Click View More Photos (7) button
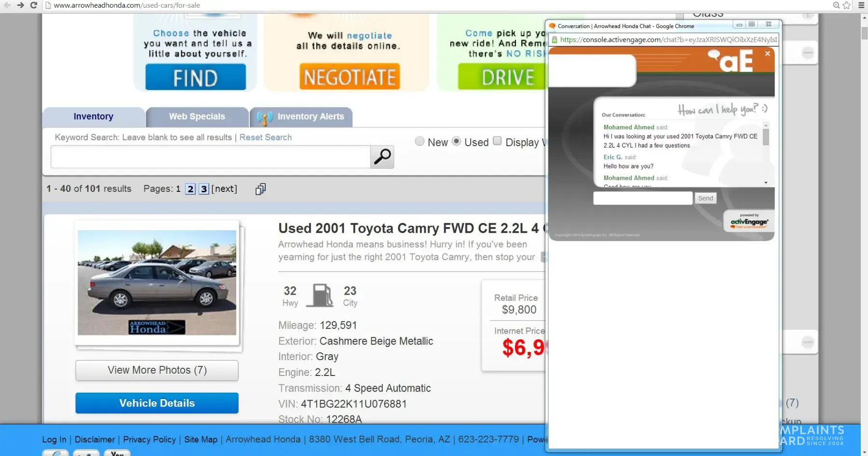Screen dimensions: 868x456 point(157,370)
